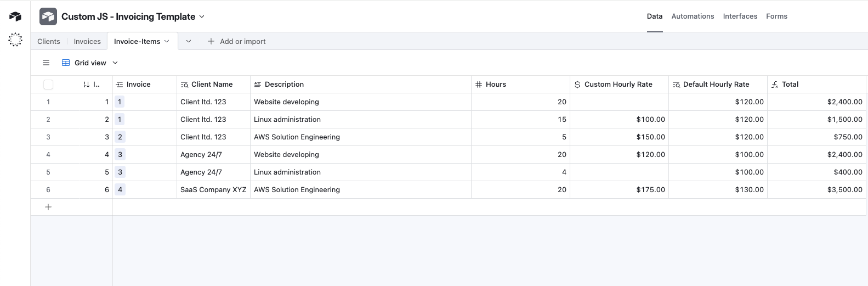Screen dimensions: 868x286
Task: Click the sort icon in the ID column header
Action: click(87, 85)
